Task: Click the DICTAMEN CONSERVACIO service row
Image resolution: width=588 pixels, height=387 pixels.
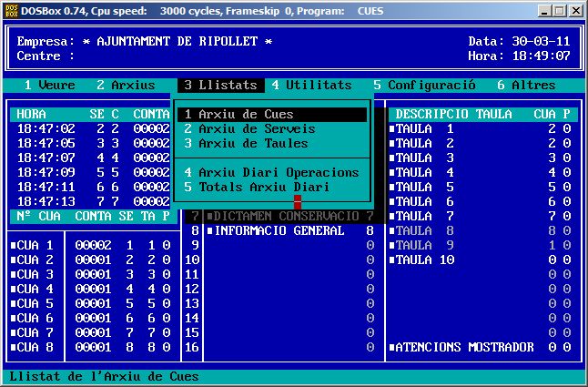Action: click(x=284, y=217)
